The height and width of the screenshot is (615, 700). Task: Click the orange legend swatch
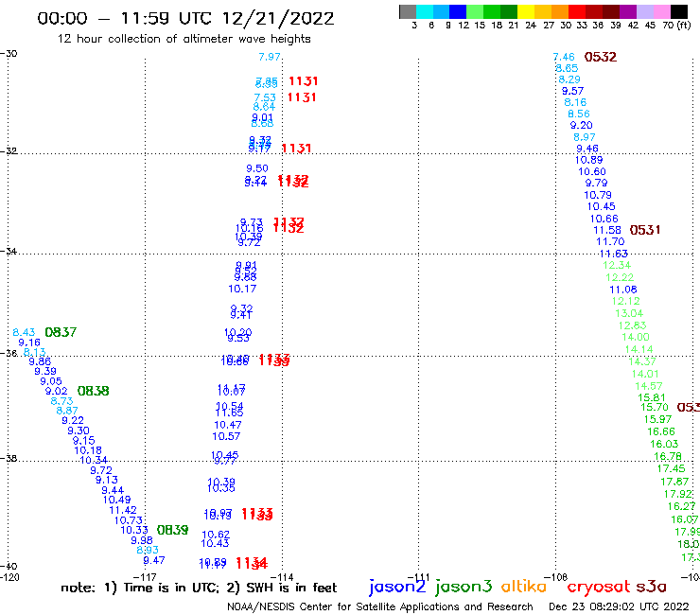pyautogui.click(x=560, y=12)
